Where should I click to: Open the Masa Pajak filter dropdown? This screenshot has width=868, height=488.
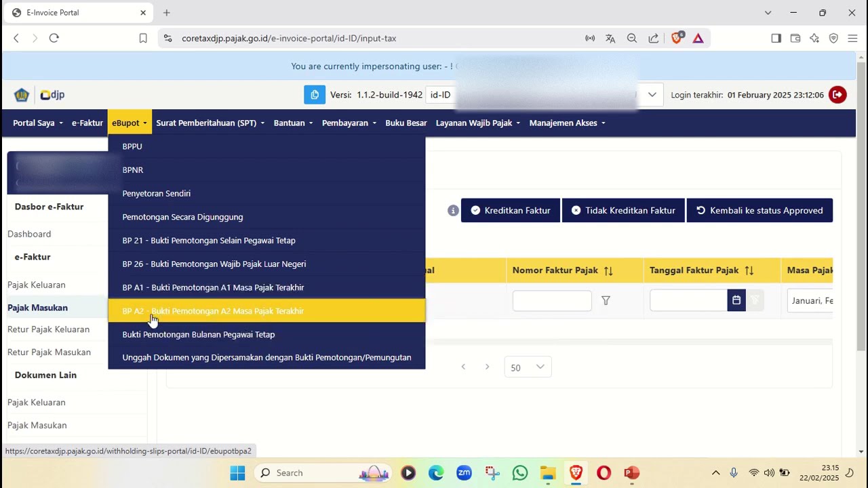(x=810, y=300)
